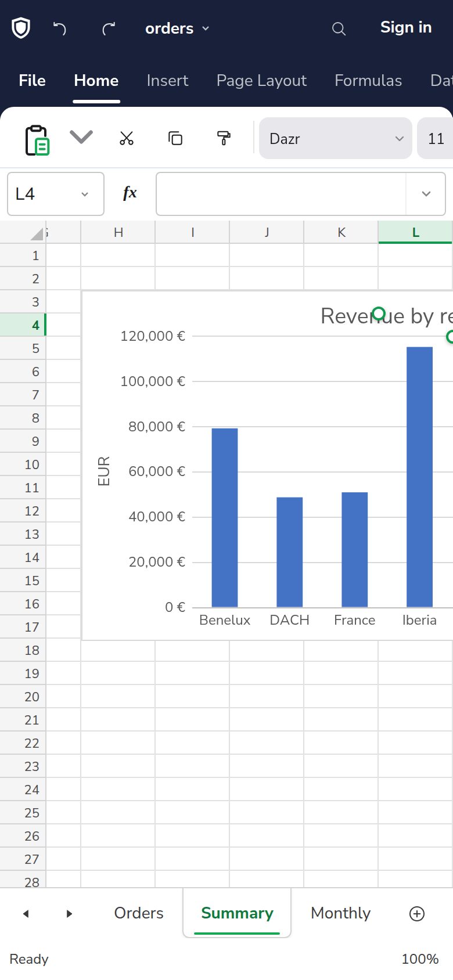This screenshot has height=980, width=453.
Task: Click the Benelux category label
Action: [225, 620]
